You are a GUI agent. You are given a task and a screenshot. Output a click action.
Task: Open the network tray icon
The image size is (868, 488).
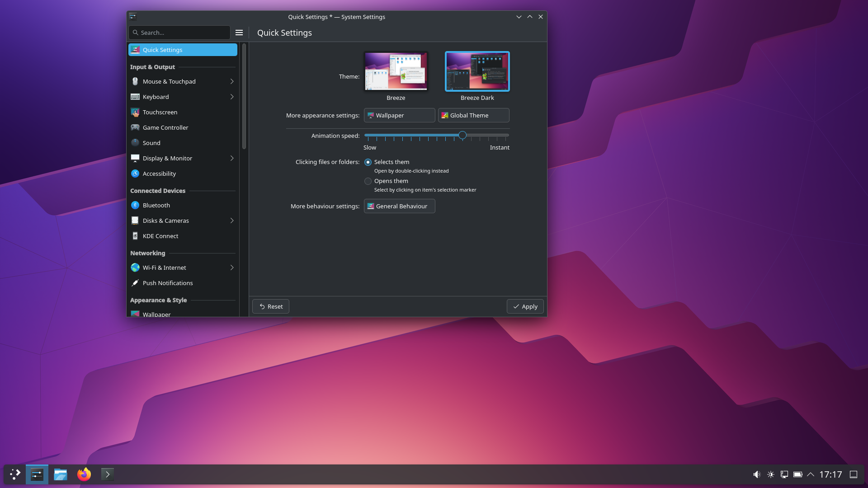(784, 474)
